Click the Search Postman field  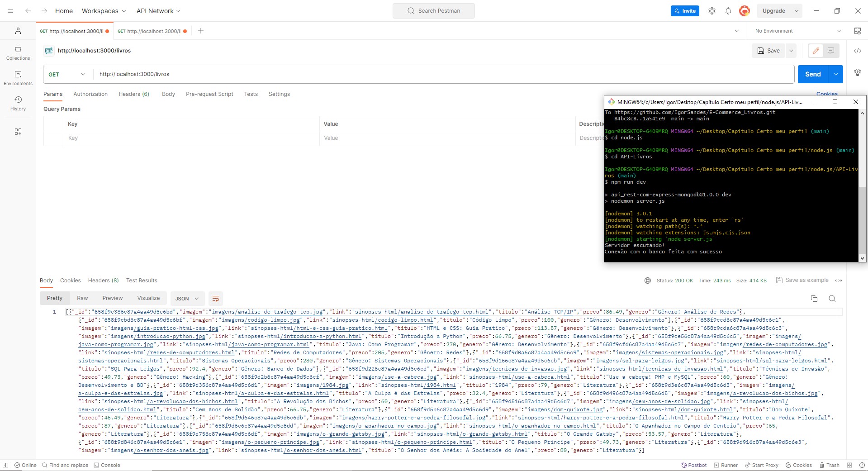pos(434,11)
